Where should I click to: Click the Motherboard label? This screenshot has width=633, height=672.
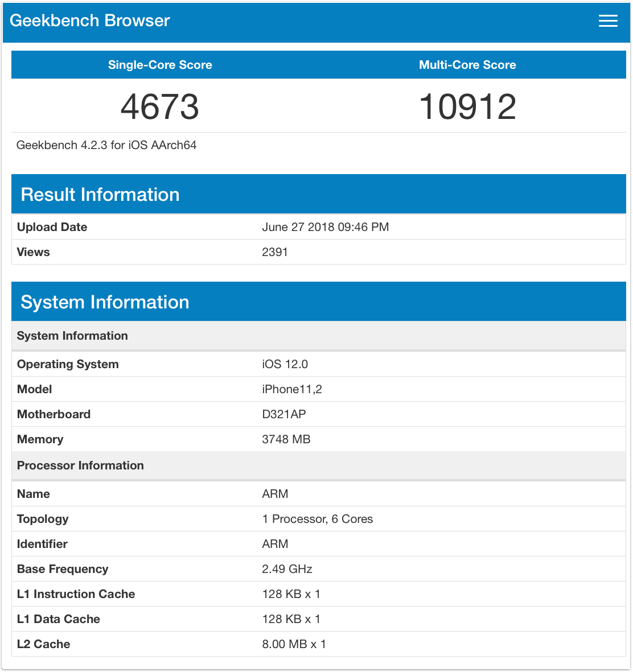[54, 414]
